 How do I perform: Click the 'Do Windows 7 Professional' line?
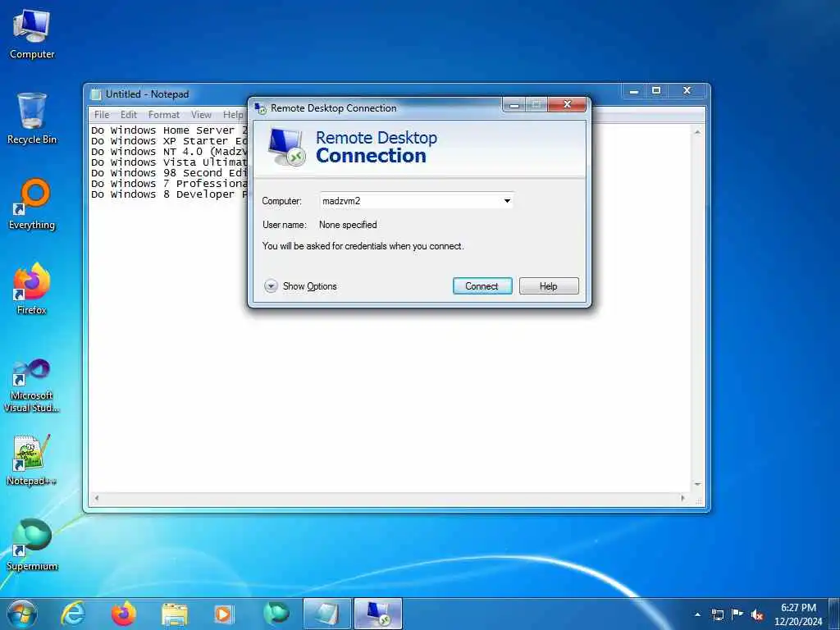[x=169, y=184]
